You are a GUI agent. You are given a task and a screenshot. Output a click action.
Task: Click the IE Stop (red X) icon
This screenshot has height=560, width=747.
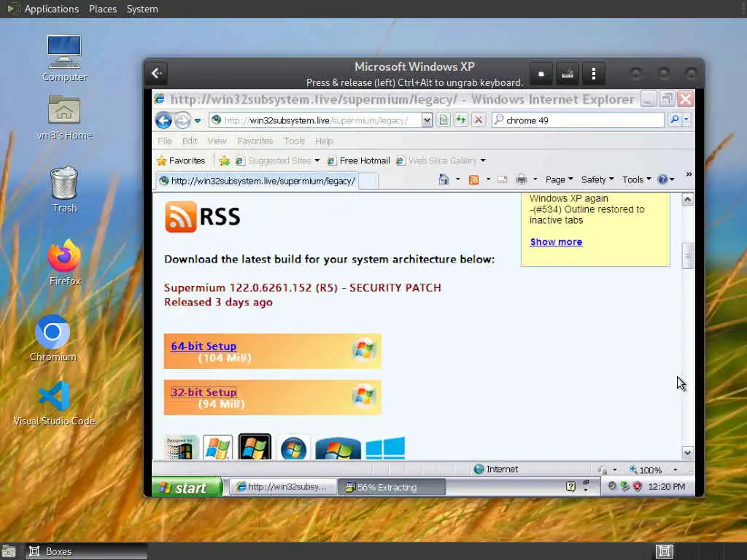tap(479, 120)
